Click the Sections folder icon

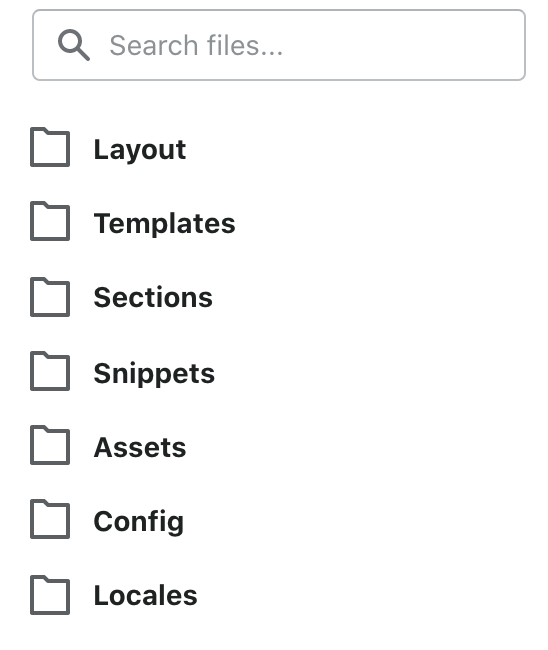(50, 297)
